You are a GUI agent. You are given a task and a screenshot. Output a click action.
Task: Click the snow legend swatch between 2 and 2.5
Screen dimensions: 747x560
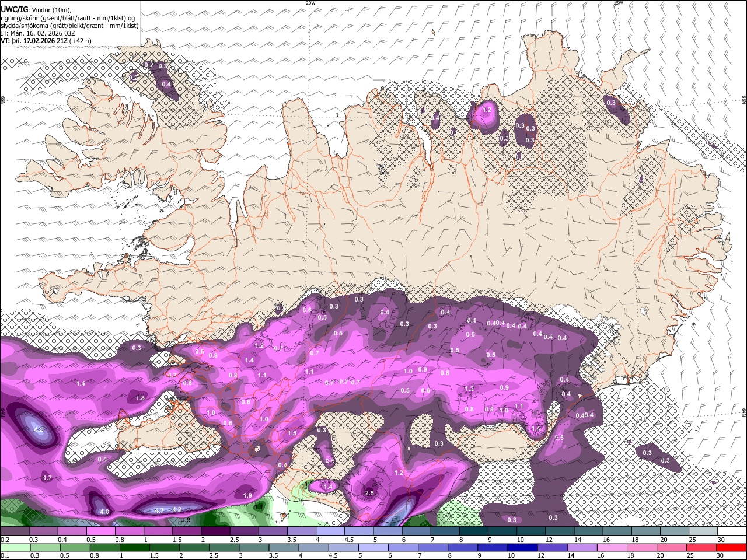coord(215,531)
